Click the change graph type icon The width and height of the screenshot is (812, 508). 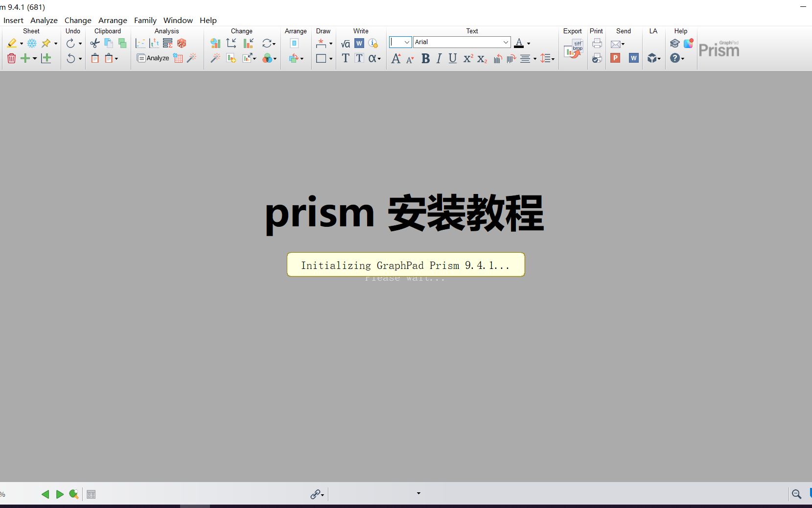[215, 44]
